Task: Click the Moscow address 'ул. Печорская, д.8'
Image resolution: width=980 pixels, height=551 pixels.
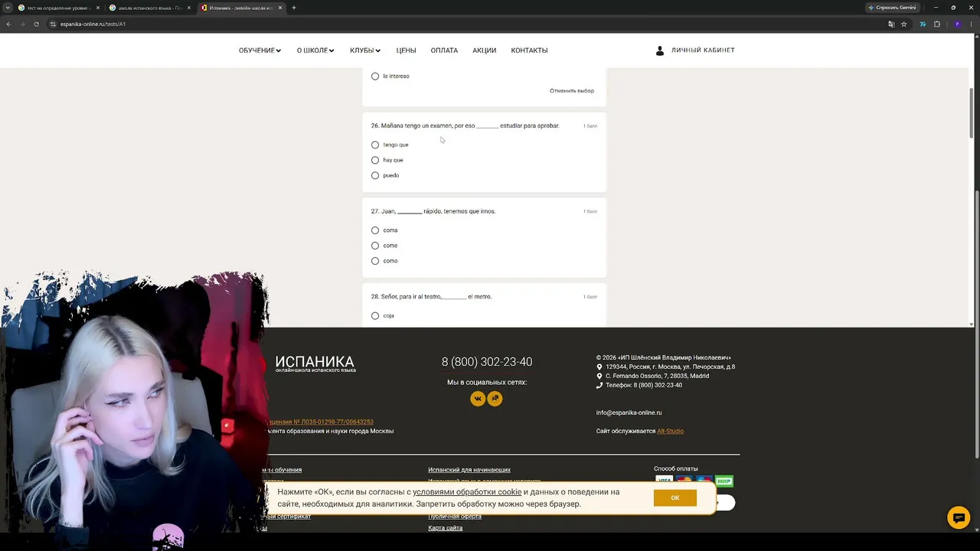Action: pyautogui.click(x=671, y=367)
